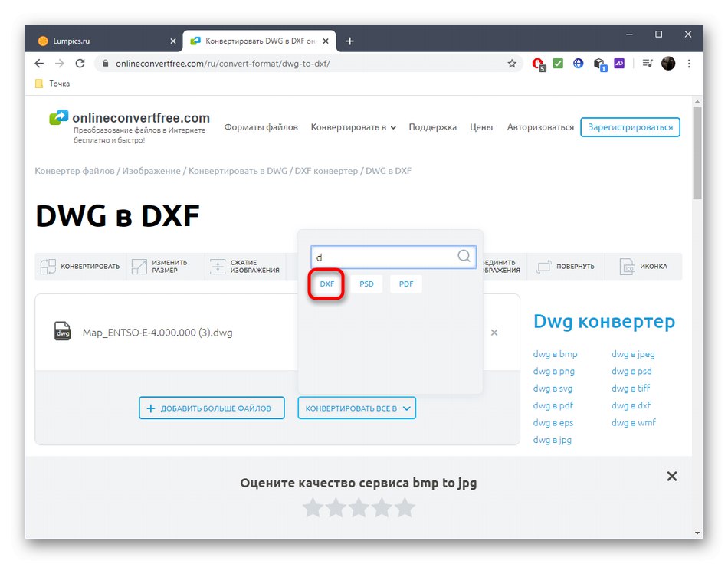
Task: Select the Конвертировать tool
Action: (x=80, y=267)
